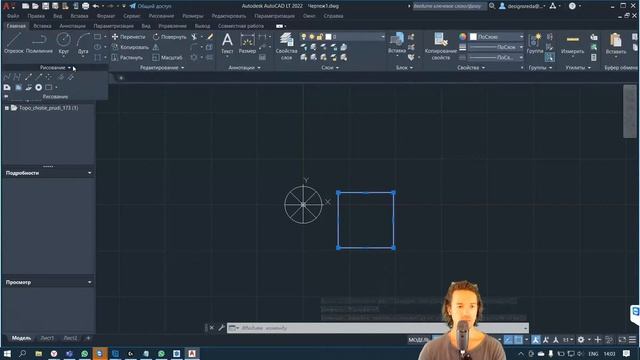Select the Полилиния (Polyline) tool
Viewport: 640px width, 360px height.
[x=39, y=43]
